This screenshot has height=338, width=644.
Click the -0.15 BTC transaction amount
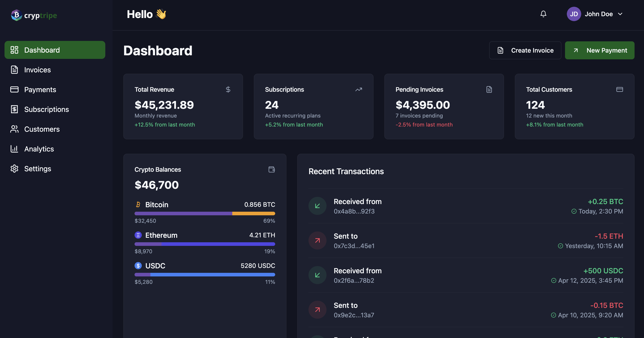click(x=606, y=305)
